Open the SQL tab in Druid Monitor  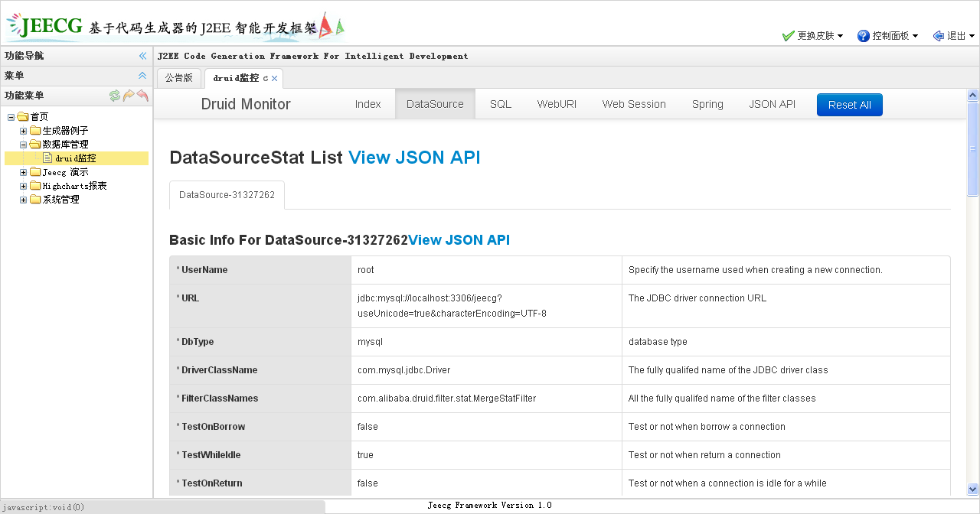pos(501,104)
